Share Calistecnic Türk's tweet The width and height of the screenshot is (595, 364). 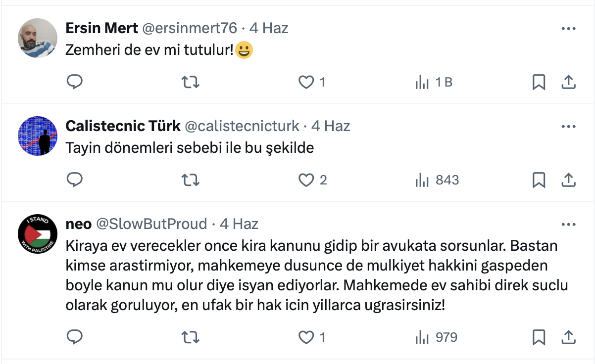568,180
